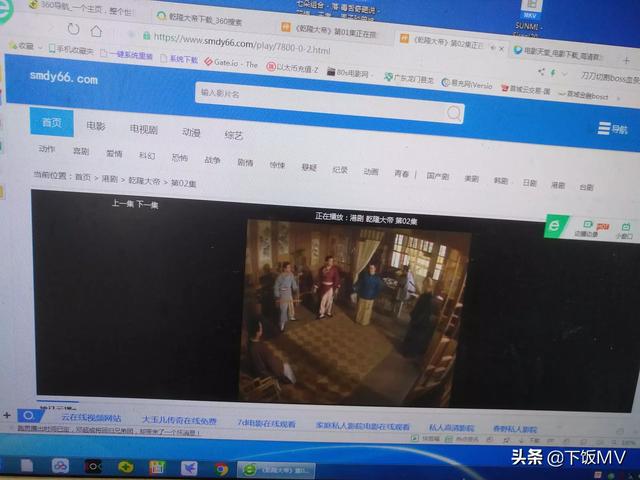Open the MKV file icon on the desktop
Image resolution: width=640 pixels, height=480 pixels.
(531, 9)
